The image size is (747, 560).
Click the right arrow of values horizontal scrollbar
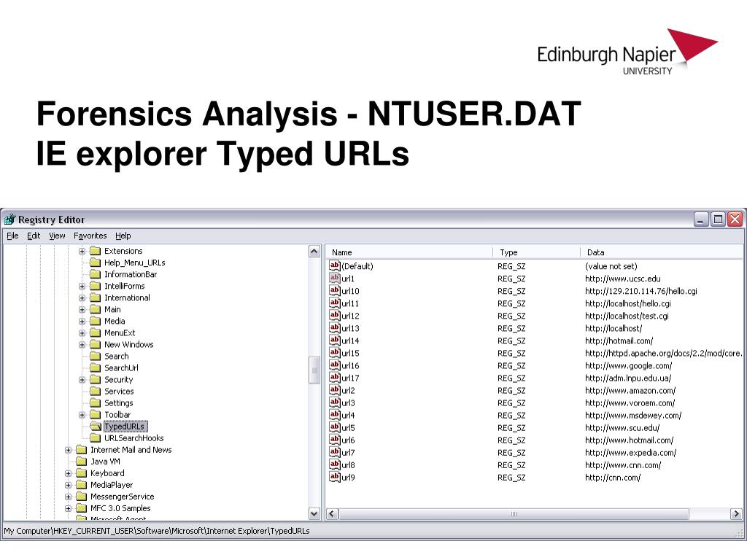coord(736,514)
